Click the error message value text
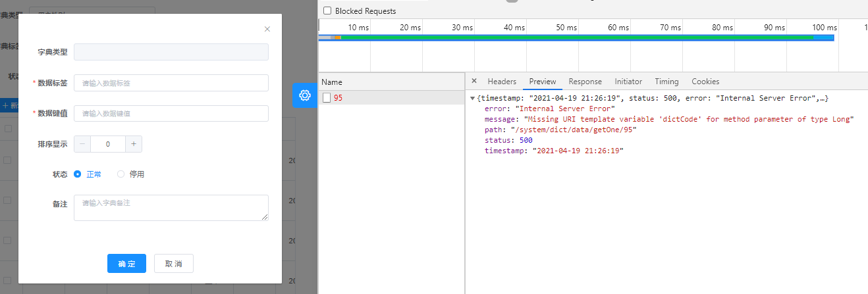Image resolution: width=868 pixels, height=294 pixels. [688, 120]
